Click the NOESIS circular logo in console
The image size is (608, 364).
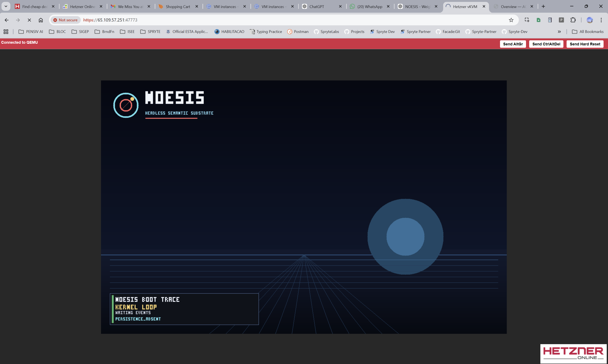point(126,105)
